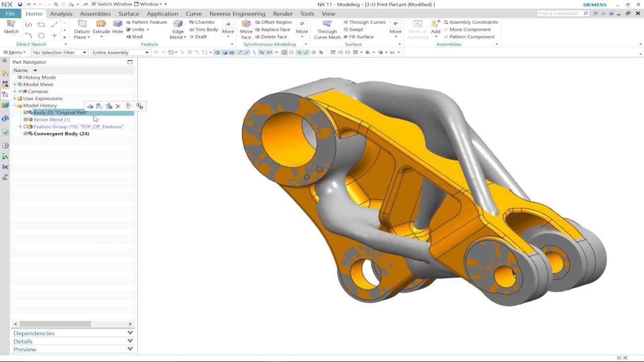
Task: Open the Through Curve Mesh tool
Action: pyautogui.click(x=327, y=30)
